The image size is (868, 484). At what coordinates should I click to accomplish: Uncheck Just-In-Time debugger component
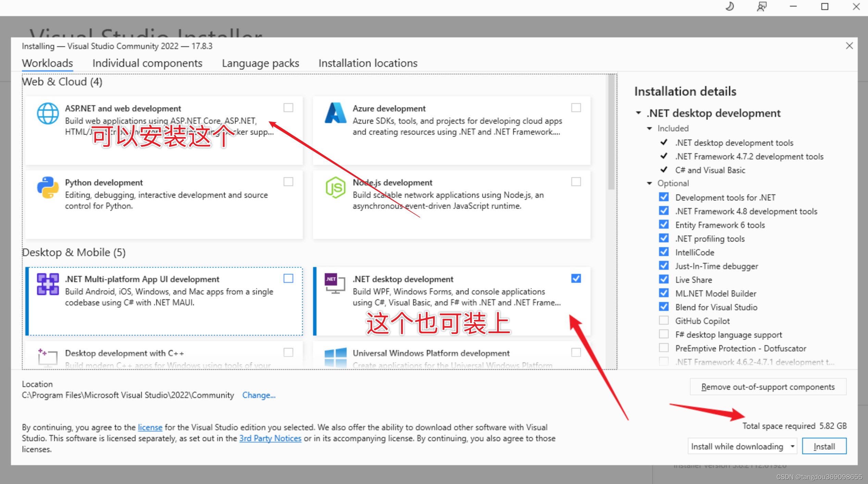pos(664,266)
